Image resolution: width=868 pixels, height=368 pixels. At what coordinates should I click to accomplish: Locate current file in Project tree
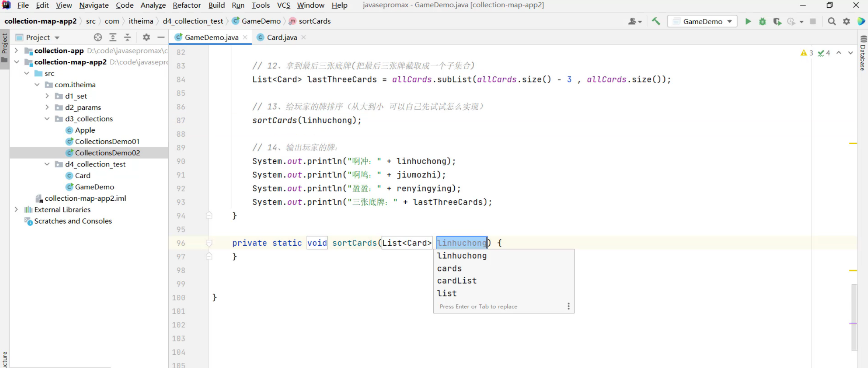coord(98,37)
